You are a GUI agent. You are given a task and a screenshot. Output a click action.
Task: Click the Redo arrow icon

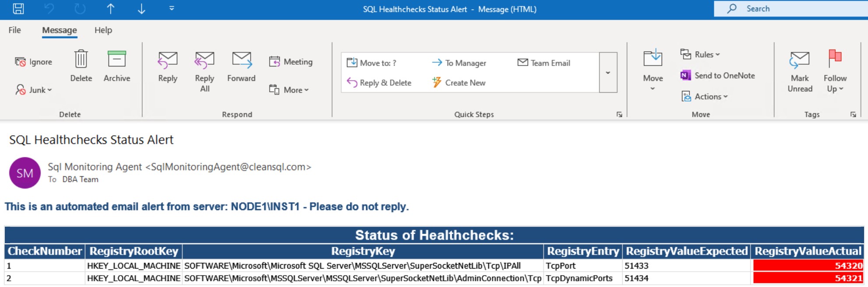point(80,9)
